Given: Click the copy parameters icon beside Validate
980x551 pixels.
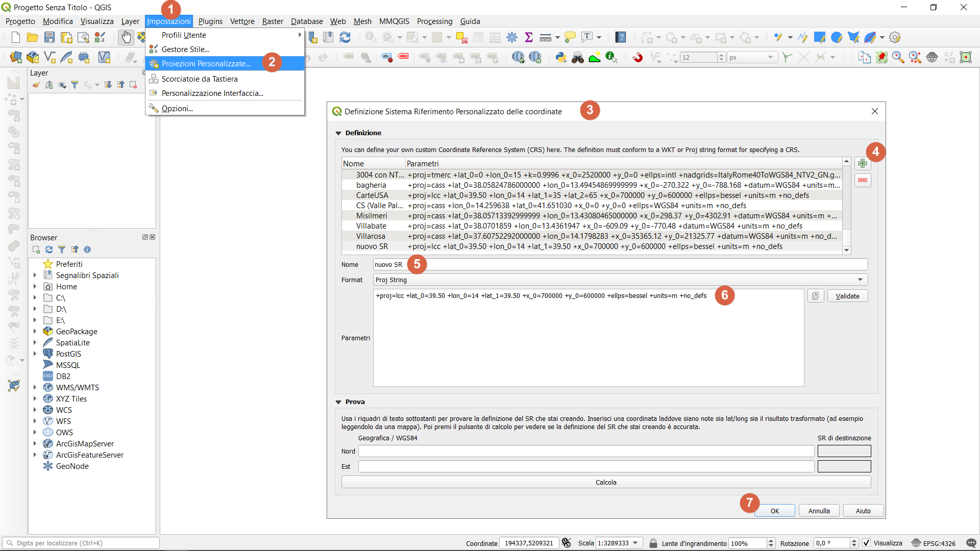Looking at the screenshot, I should 815,296.
